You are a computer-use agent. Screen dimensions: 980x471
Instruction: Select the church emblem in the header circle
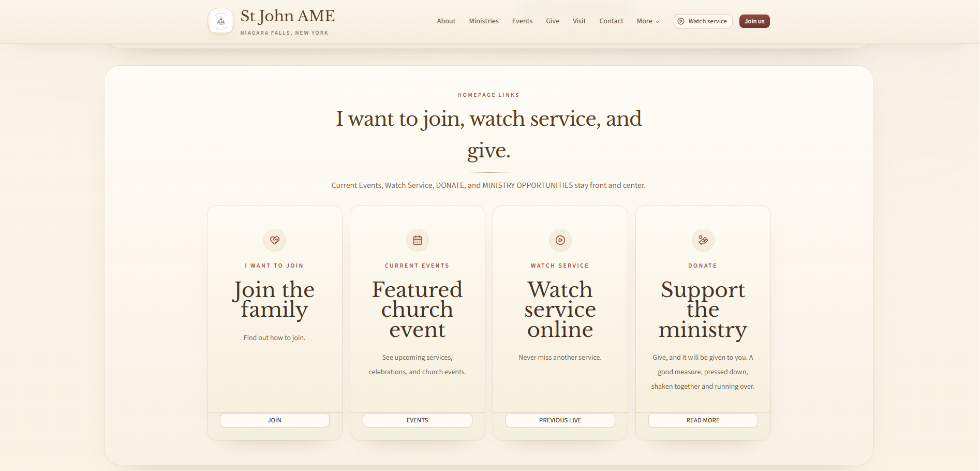[221, 21]
